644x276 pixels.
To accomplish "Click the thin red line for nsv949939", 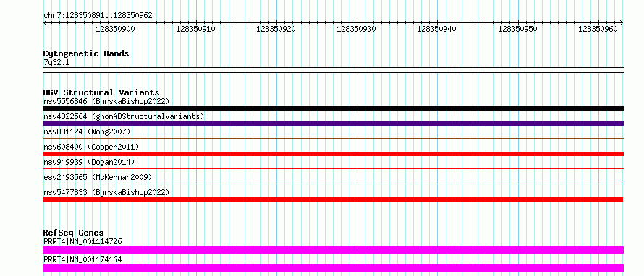I will click(333, 168).
